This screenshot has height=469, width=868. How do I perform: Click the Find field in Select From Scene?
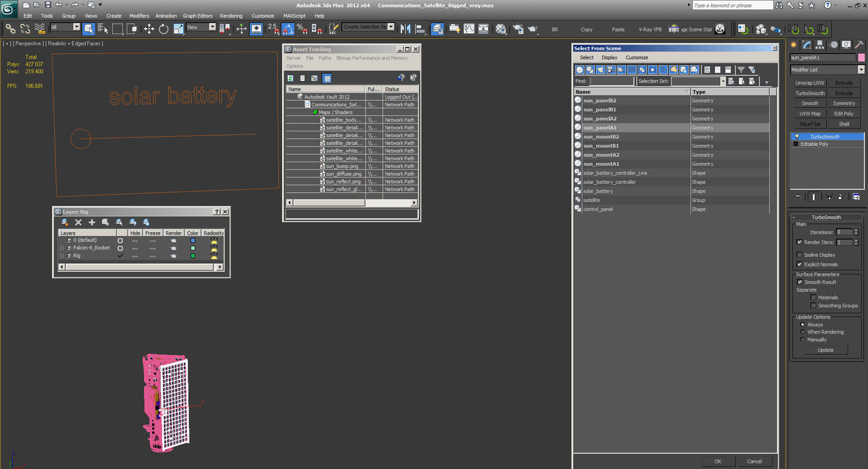click(611, 81)
